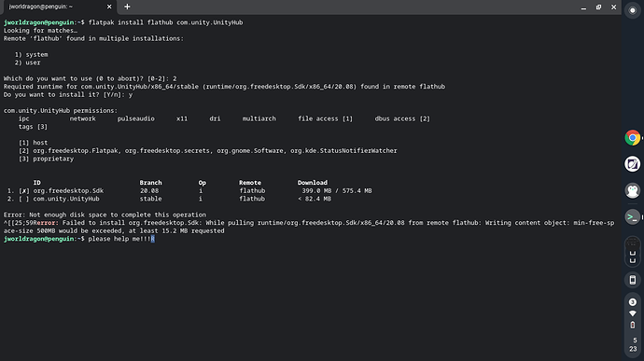Click the 'pulseaudio' permission text

pyautogui.click(x=136, y=118)
